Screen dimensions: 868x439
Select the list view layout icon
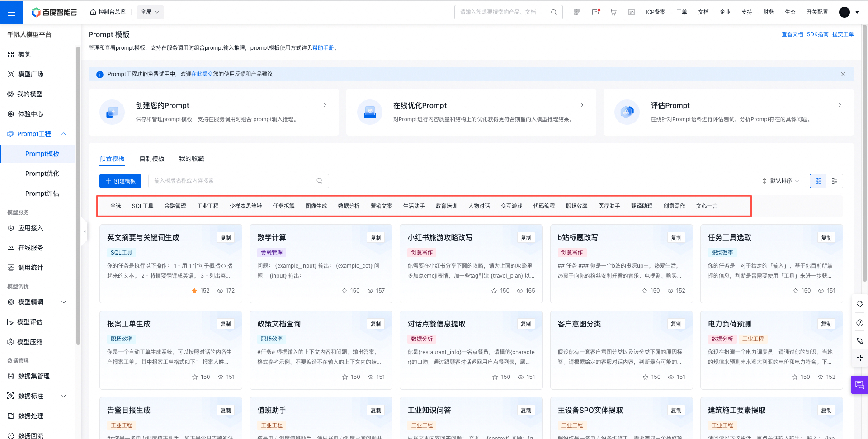835,180
